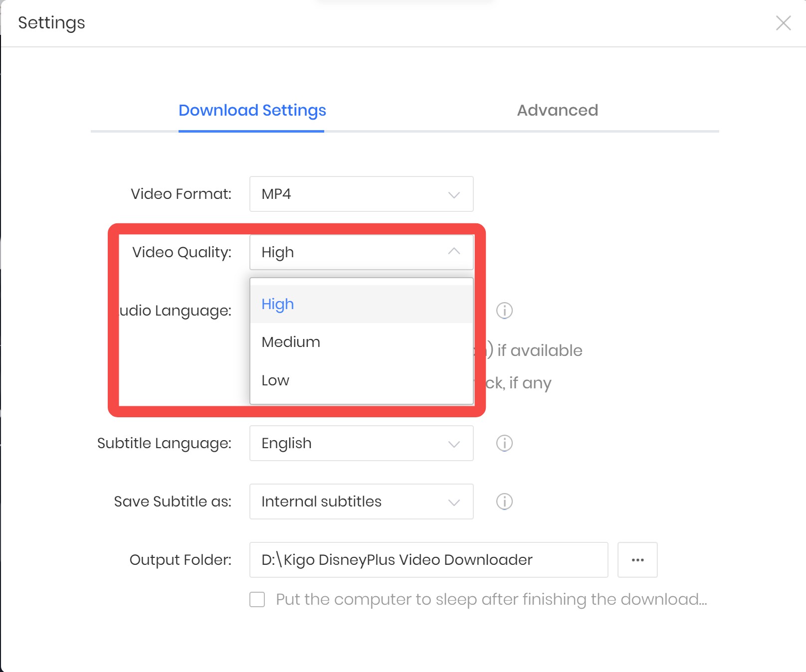Screen dimensions: 806x672
Task: Open the Video Format MP4 dropdown
Action: point(361,194)
